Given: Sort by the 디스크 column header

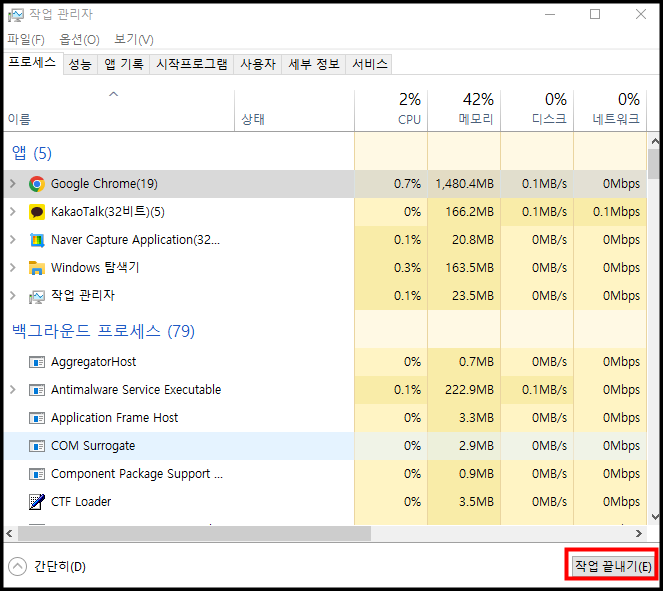Looking at the screenshot, I should [537, 110].
